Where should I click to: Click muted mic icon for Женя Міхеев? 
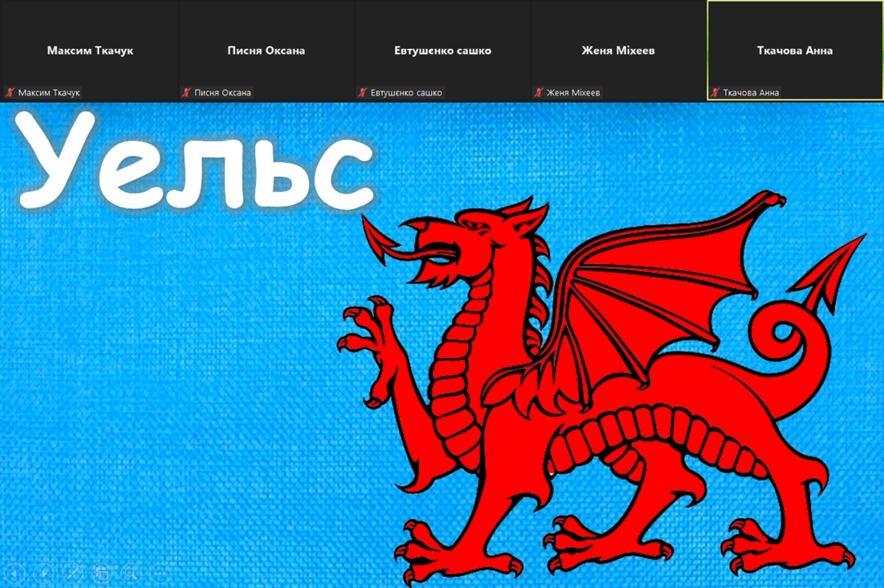(539, 93)
